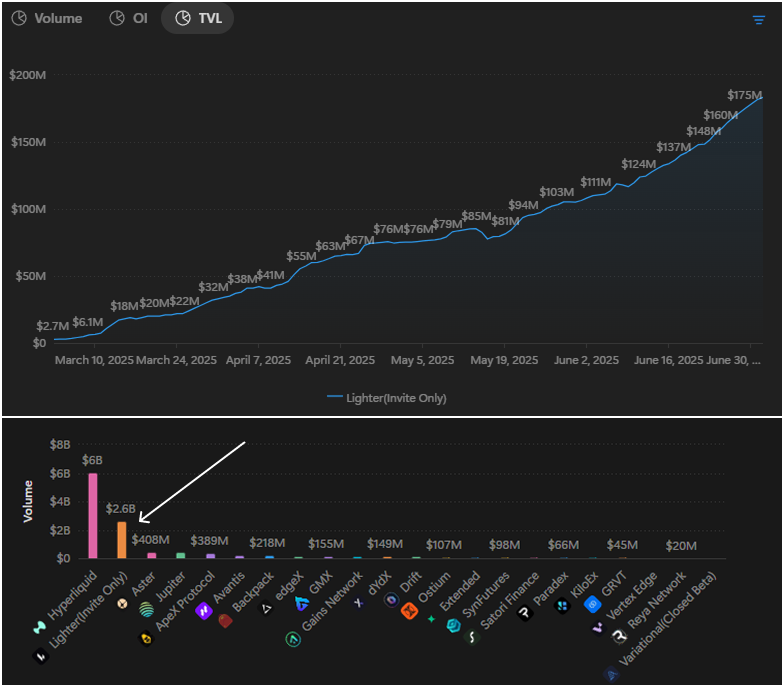784x687 pixels.
Task: Click the purple Avantis logo icon
Action: pos(204,610)
